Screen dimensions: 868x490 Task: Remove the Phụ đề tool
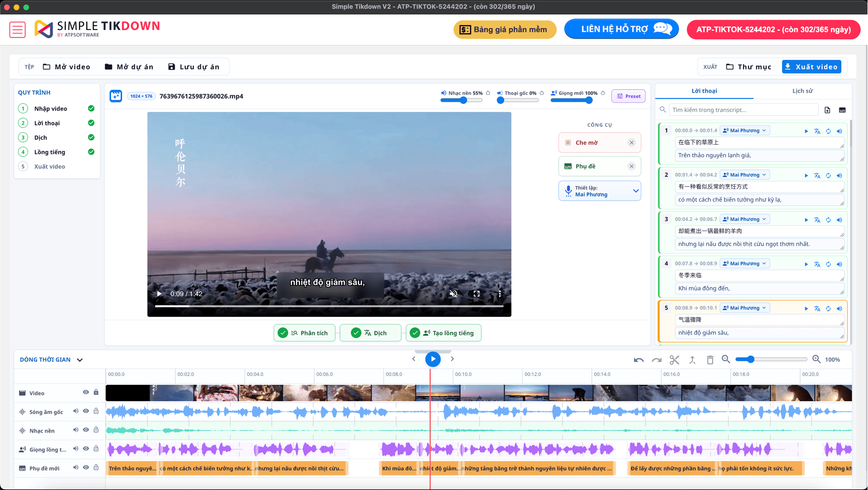(632, 166)
